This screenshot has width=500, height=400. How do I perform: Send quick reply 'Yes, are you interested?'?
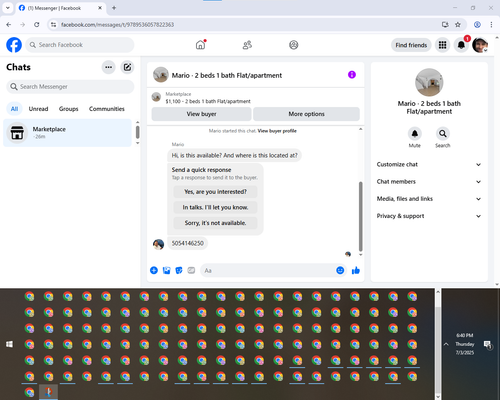point(215,192)
